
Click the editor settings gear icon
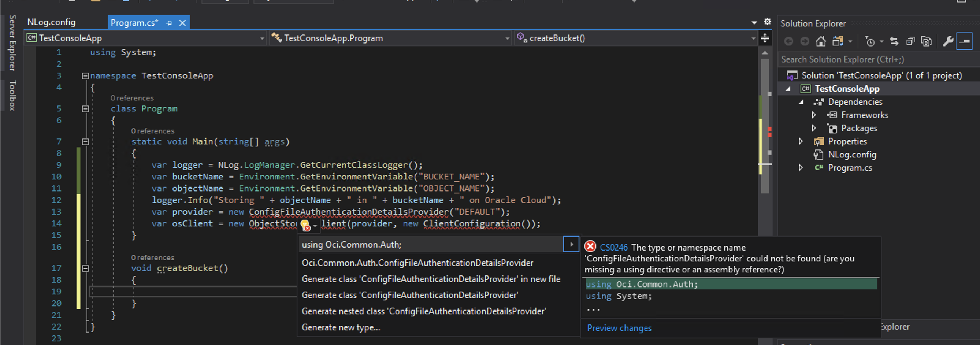(767, 22)
